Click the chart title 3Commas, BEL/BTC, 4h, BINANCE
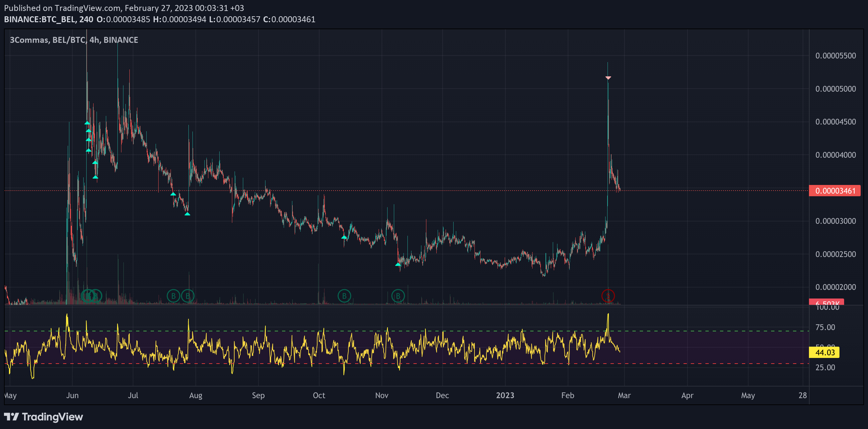This screenshot has height=429, width=868. pos(74,40)
